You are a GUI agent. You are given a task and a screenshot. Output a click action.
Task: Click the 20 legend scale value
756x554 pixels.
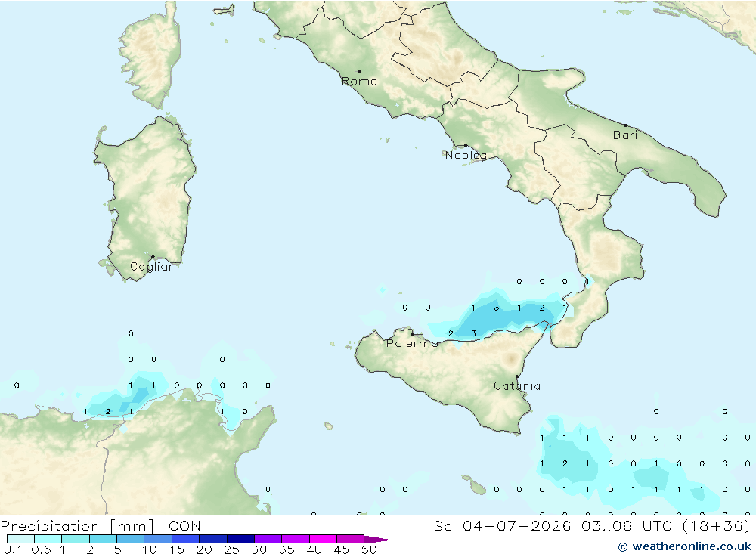coord(204,549)
